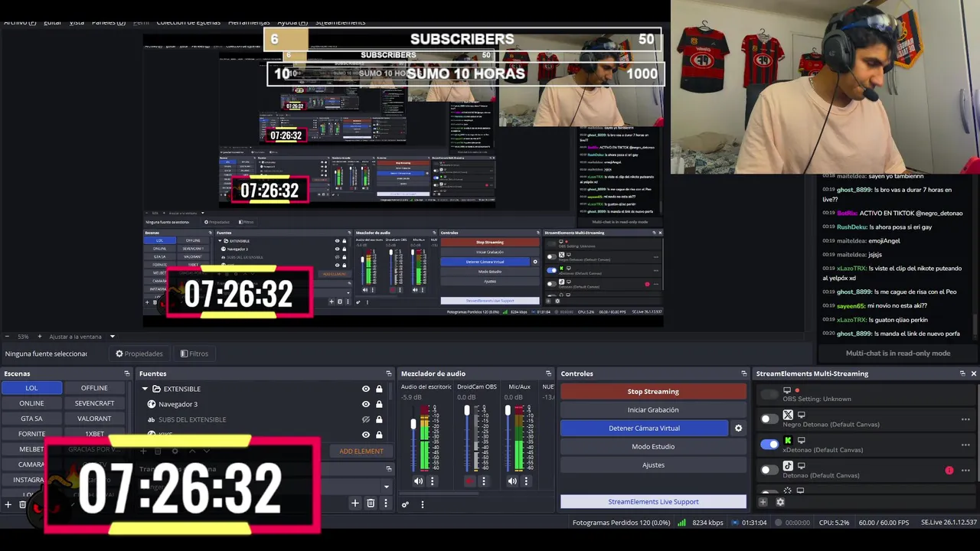Mute the Mic/Aux channel

(512, 481)
